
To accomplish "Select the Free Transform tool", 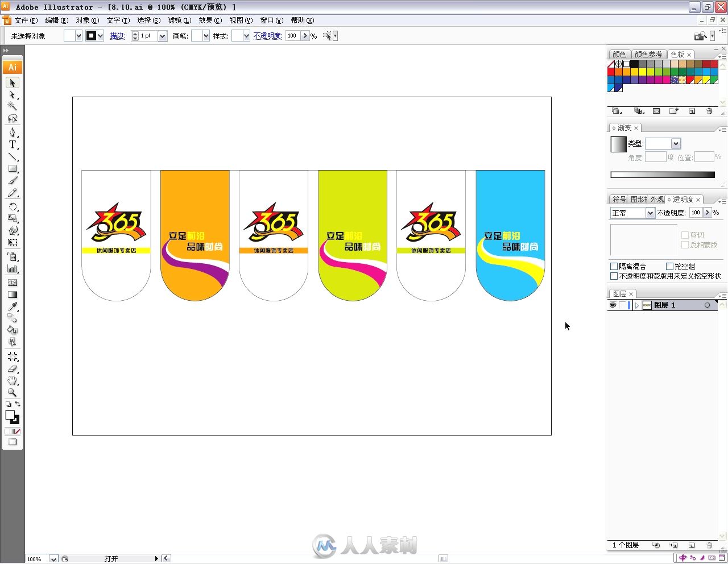I will coord(13,242).
